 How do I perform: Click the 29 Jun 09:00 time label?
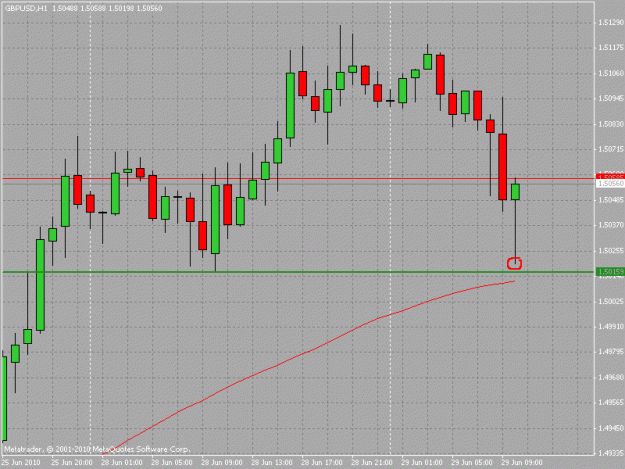tap(522, 463)
